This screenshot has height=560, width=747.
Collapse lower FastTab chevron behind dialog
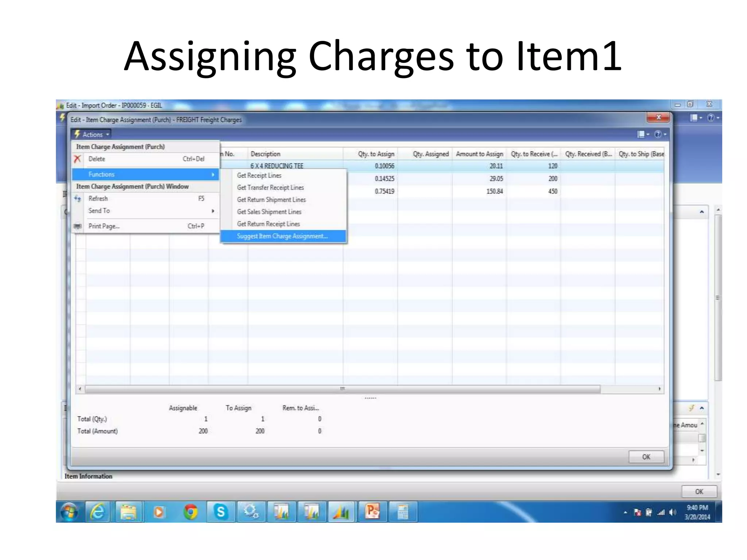702,408
